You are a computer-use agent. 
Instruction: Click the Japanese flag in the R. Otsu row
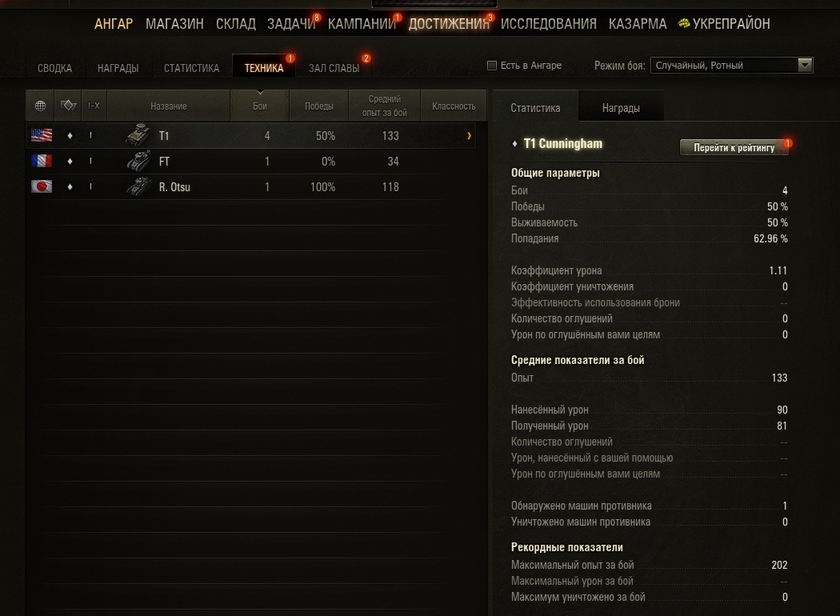tap(42, 186)
